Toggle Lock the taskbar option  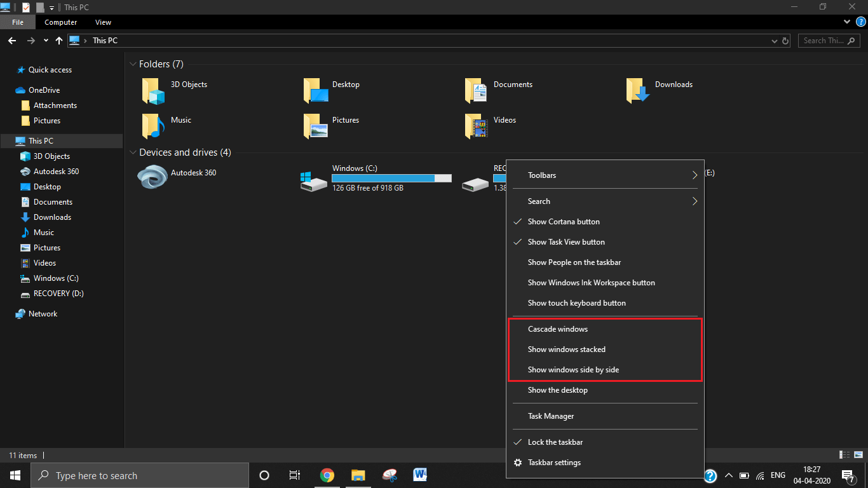[555, 442]
